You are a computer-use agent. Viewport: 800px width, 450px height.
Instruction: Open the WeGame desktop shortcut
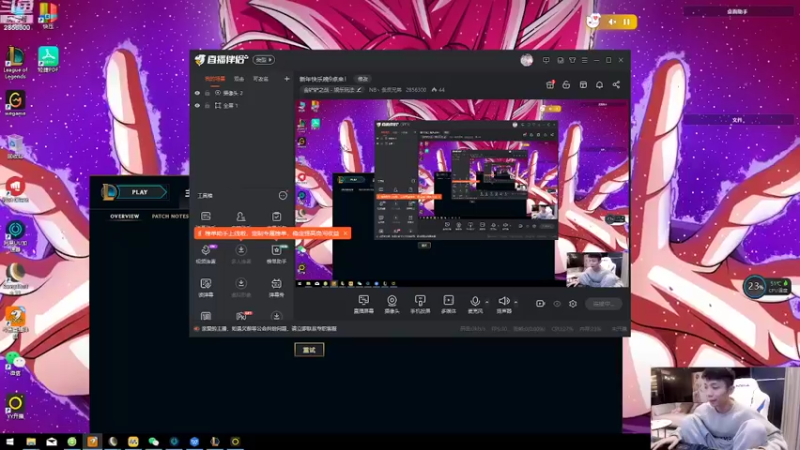pyautogui.click(x=15, y=103)
